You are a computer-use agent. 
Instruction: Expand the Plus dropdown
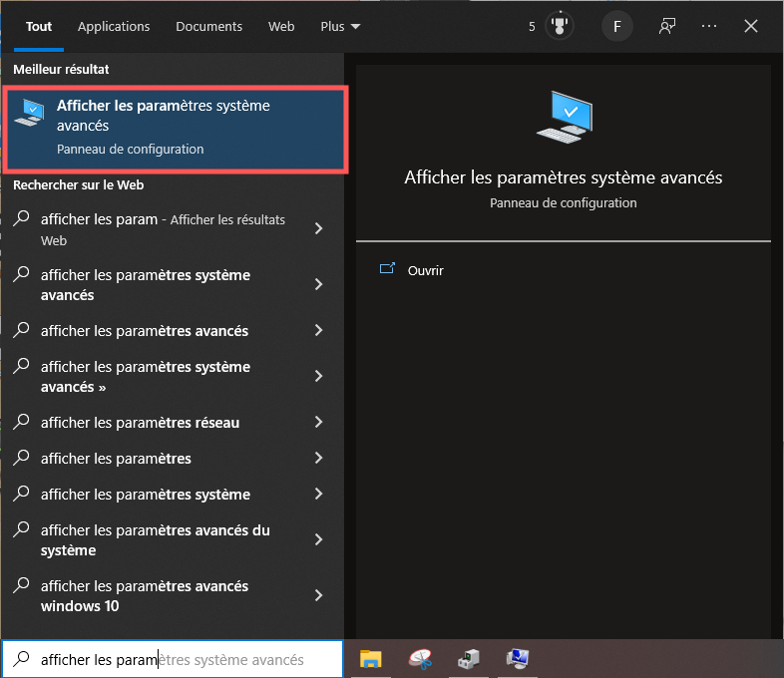pyautogui.click(x=340, y=27)
